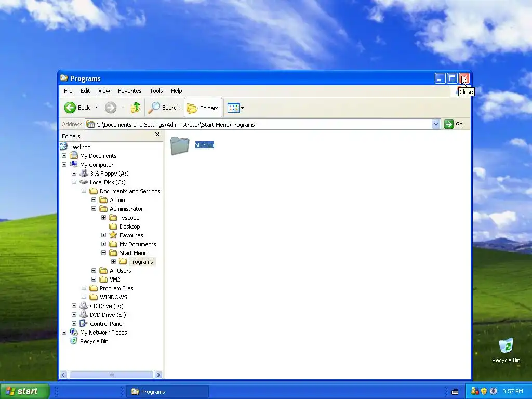
Task: Click the security shield tray icon
Action: 484,391
